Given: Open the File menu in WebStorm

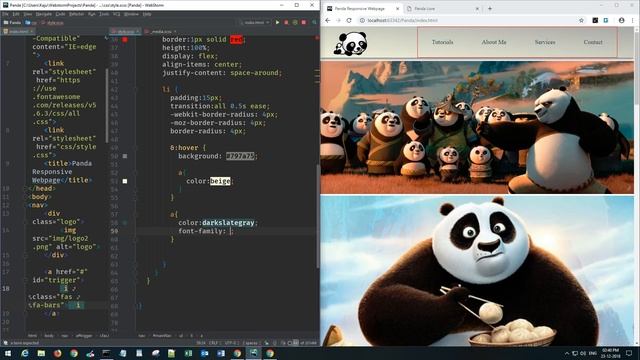Looking at the screenshot, I should pos(6,14).
